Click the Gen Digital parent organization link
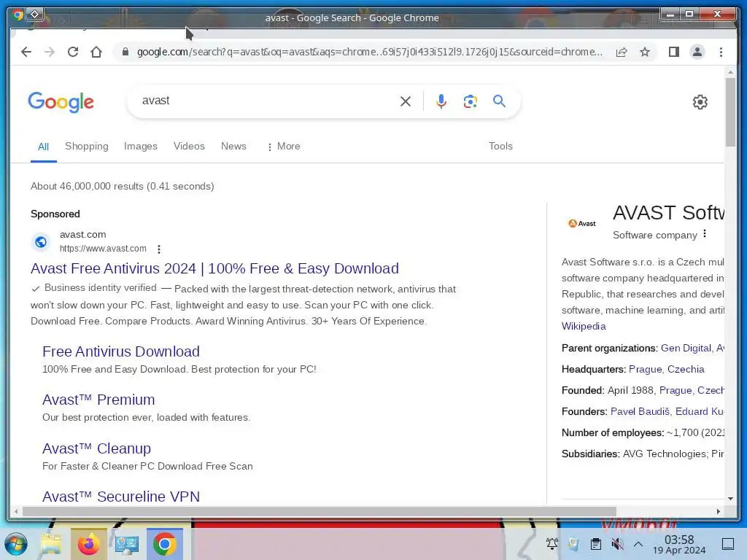The width and height of the screenshot is (747, 560). [x=686, y=348]
